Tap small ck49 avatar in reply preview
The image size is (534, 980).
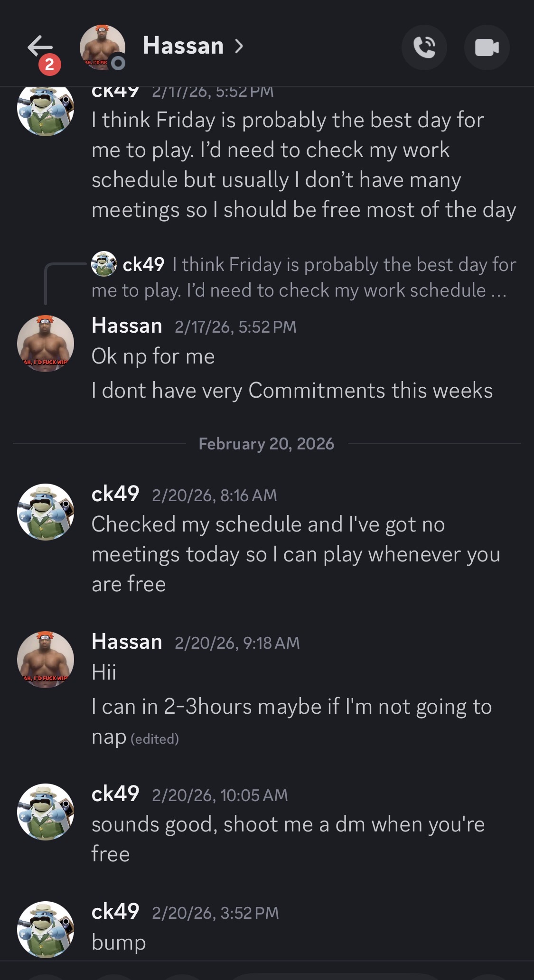(x=104, y=264)
